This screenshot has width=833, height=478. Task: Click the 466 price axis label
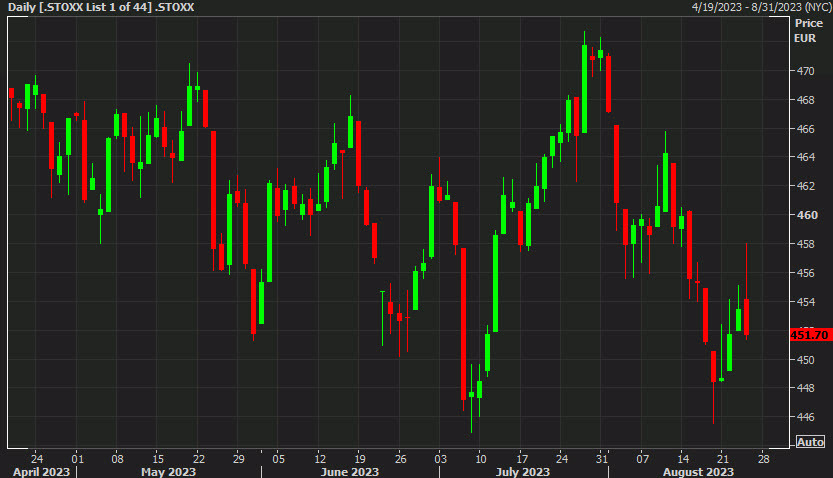[805, 129]
